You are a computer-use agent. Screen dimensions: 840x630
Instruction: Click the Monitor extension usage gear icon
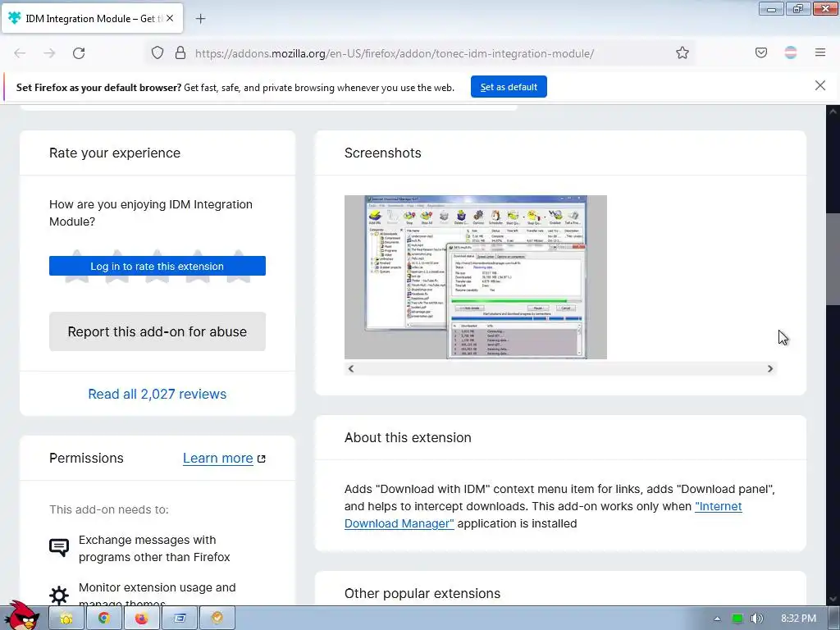[x=59, y=596]
